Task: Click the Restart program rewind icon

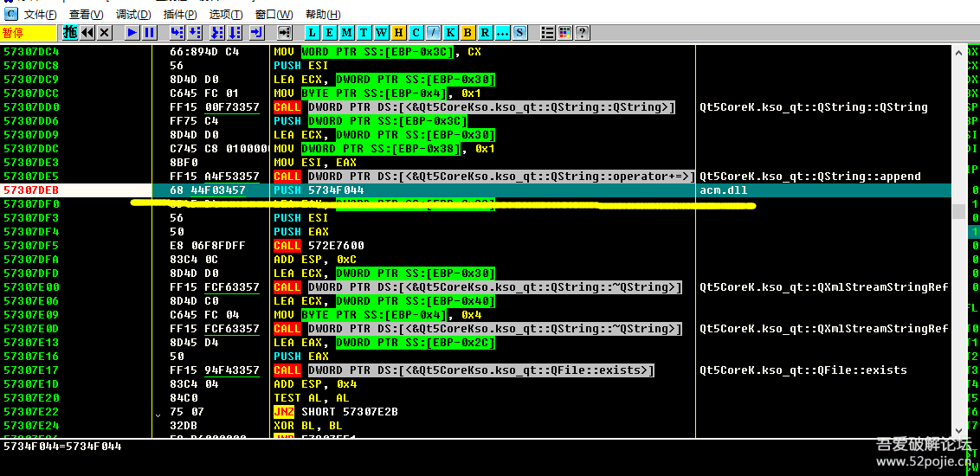Action: tap(87, 33)
